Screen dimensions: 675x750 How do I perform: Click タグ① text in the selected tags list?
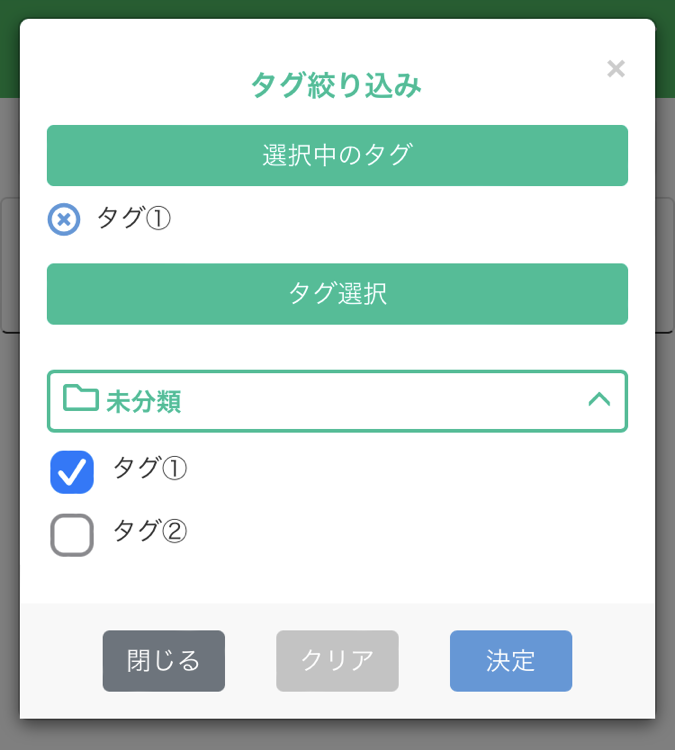coord(134,218)
